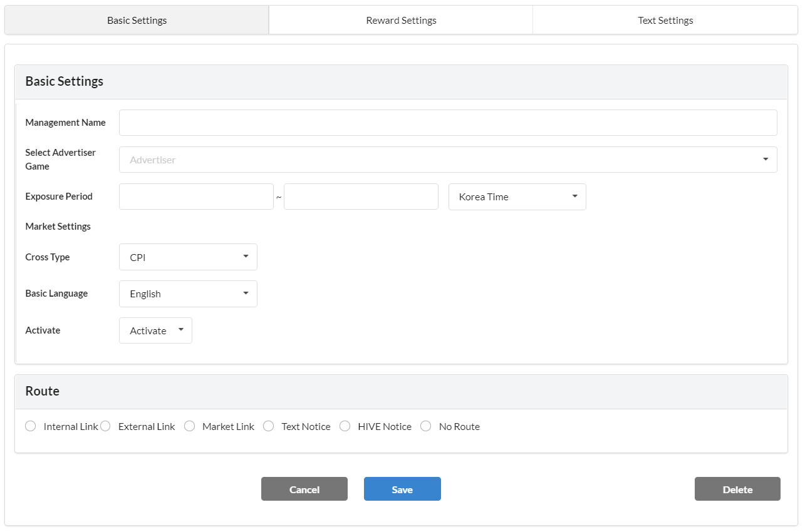Open the Basic Language English dropdown
Viewport: 805px width, 532px height.
point(188,294)
